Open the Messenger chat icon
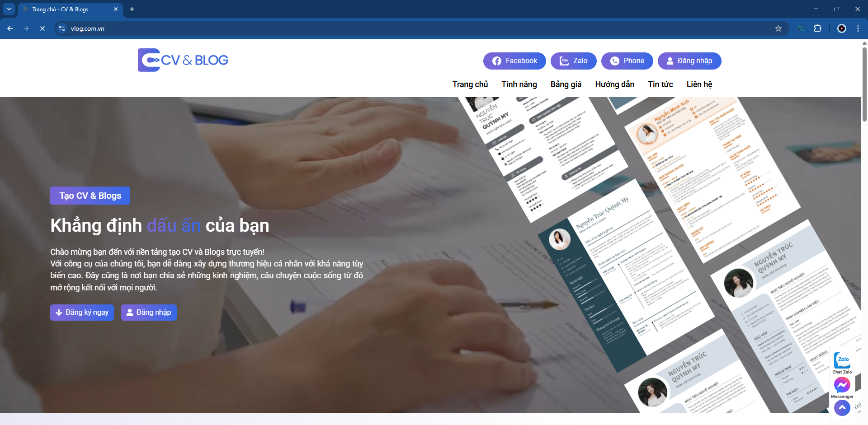Screen dimensions: 868x425 pyautogui.click(x=842, y=385)
